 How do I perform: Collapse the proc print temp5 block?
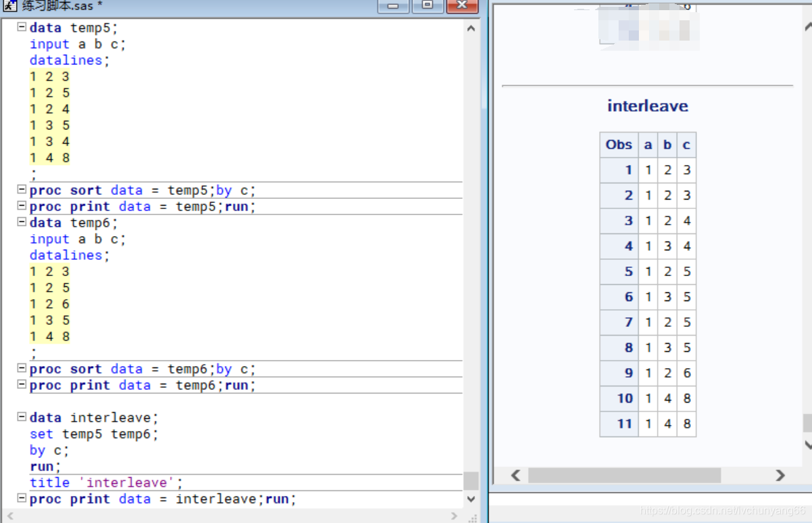(22, 206)
